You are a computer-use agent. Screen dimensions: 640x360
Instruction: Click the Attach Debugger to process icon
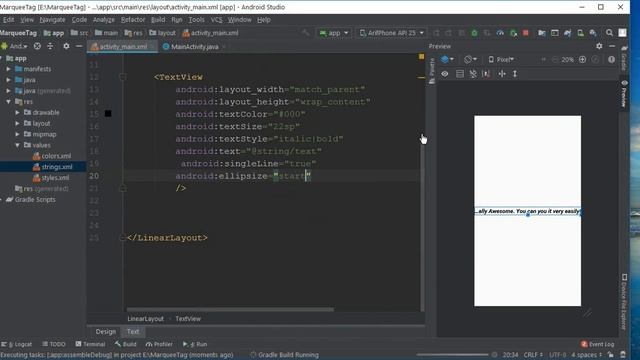[x=513, y=33]
